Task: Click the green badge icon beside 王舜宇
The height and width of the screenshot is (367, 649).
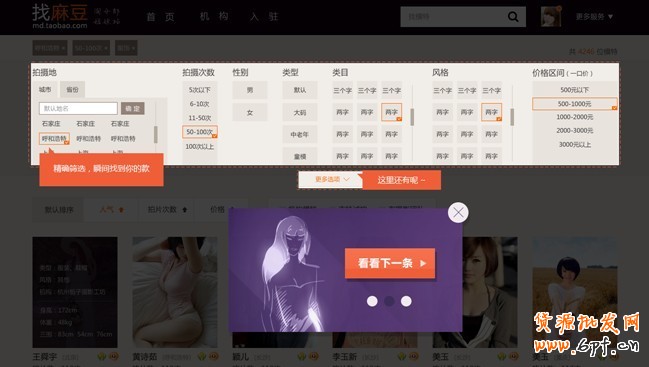Action: pos(102,356)
